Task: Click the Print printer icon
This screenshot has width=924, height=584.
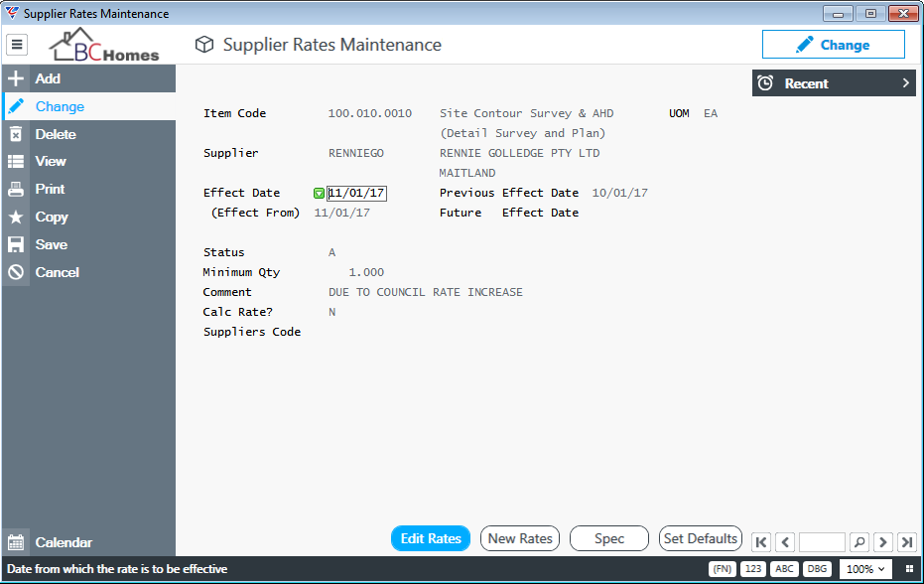Action: (x=16, y=189)
